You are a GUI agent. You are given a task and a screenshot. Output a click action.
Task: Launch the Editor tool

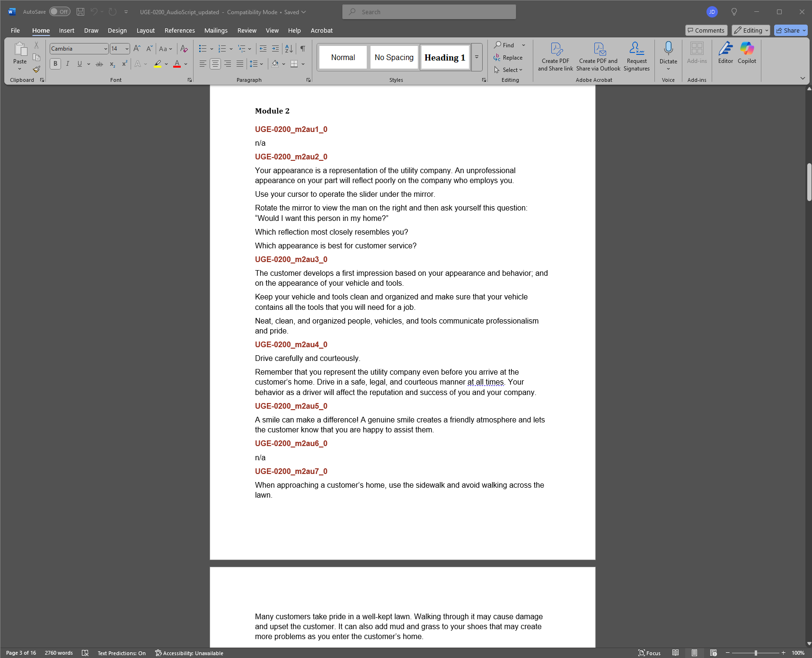pyautogui.click(x=725, y=52)
